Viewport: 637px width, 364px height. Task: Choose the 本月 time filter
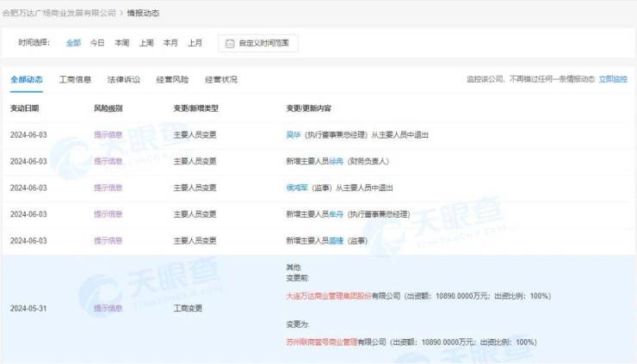pos(170,42)
